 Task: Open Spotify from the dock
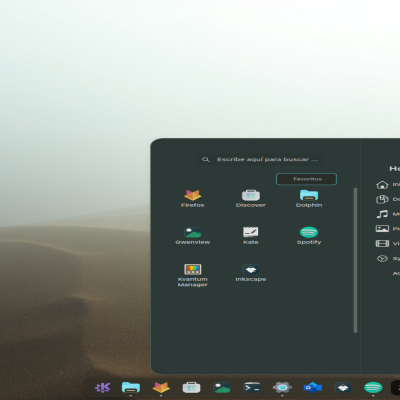[x=373, y=387]
